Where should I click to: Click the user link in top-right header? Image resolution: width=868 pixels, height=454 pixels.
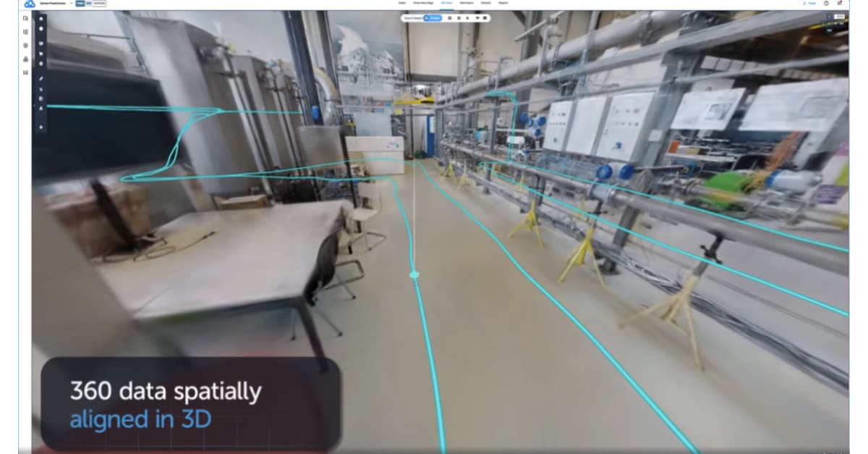click(810, 3)
